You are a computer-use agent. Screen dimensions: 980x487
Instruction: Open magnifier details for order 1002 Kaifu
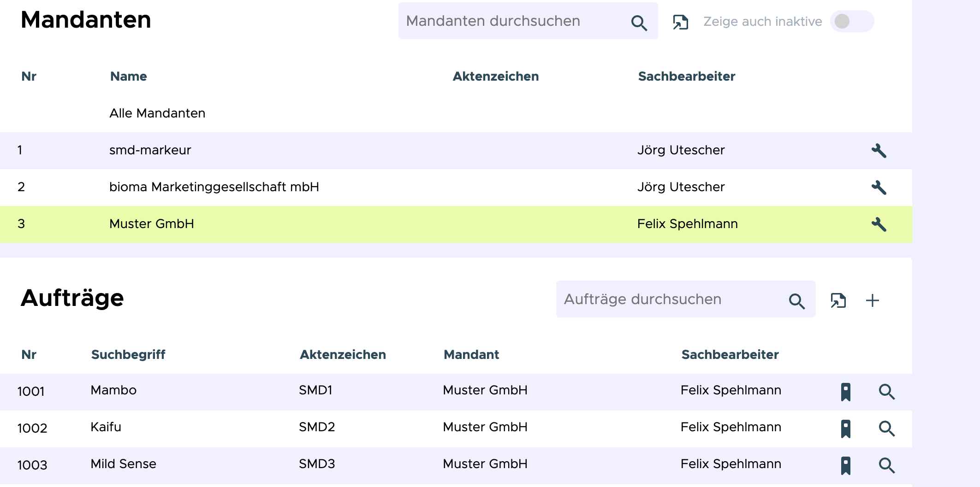coord(886,428)
